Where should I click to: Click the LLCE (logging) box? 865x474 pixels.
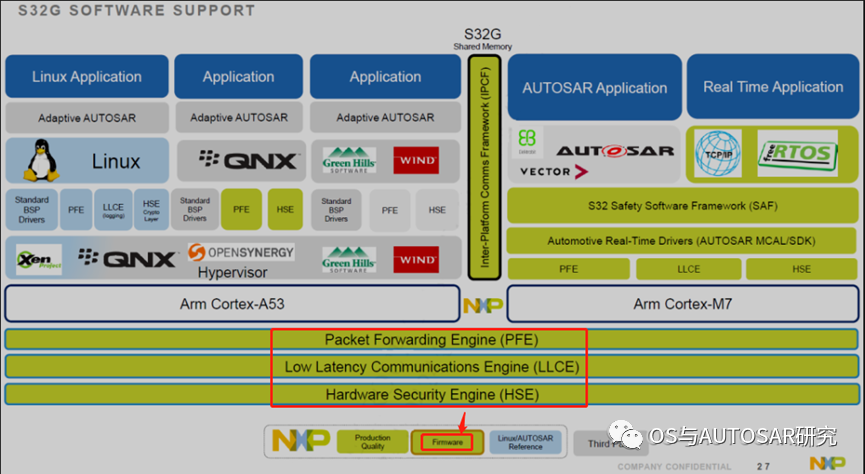[113, 210]
